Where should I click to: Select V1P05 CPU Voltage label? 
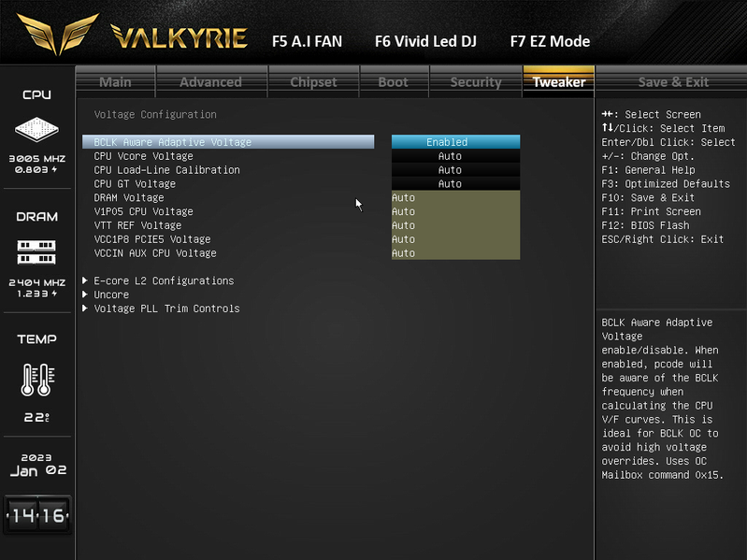point(143,211)
